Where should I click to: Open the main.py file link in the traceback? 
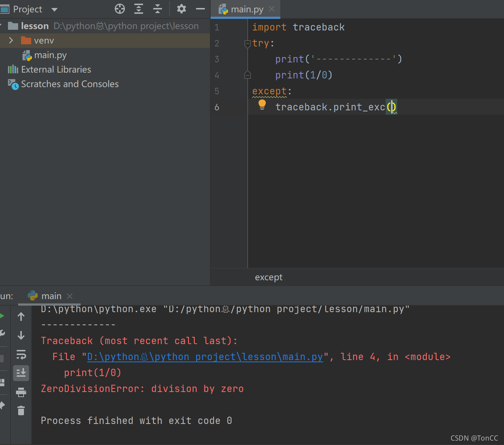tap(205, 357)
